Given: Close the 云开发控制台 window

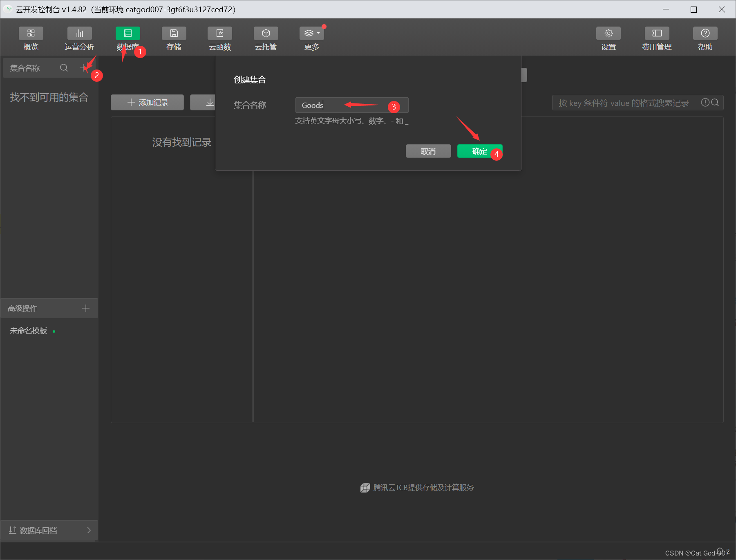Looking at the screenshot, I should [722, 9].
